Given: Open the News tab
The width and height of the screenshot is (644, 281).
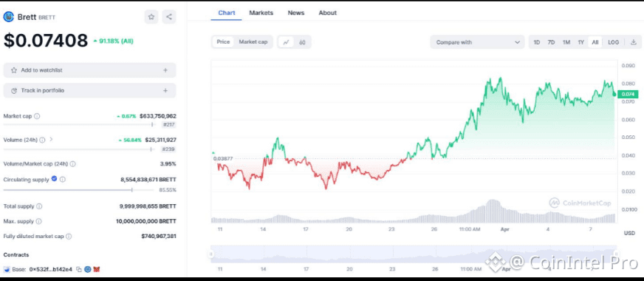Looking at the screenshot, I should 295,13.
